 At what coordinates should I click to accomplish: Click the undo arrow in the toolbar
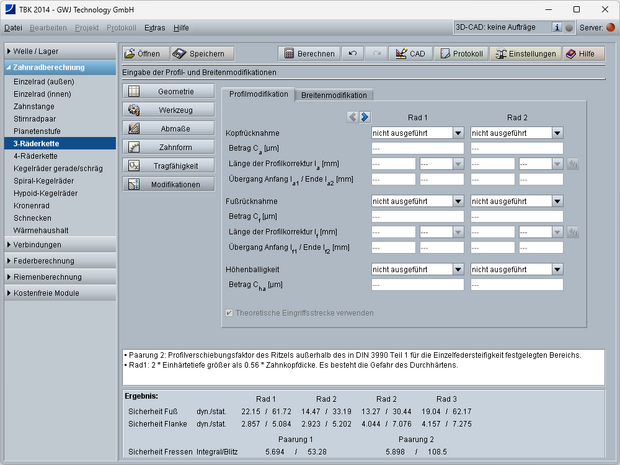point(353,54)
